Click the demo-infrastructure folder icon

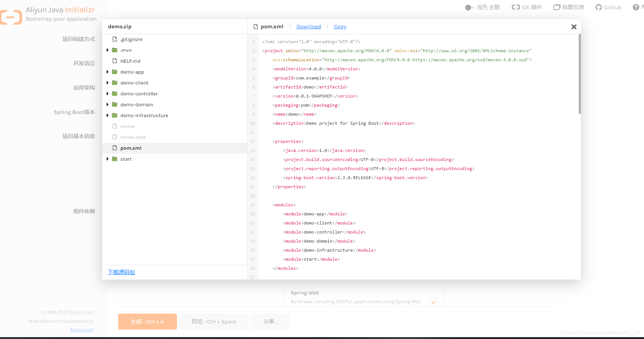tap(115, 115)
